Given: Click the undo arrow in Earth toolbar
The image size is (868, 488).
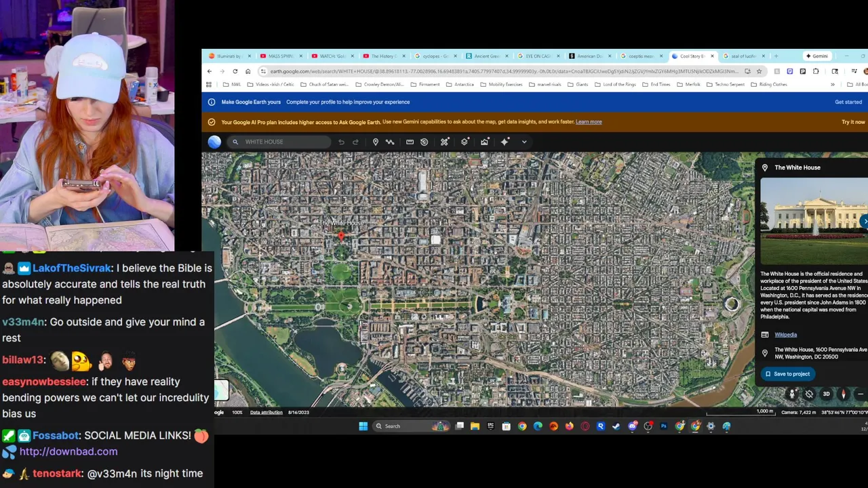Looking at the screenshot, I should 341,142.
